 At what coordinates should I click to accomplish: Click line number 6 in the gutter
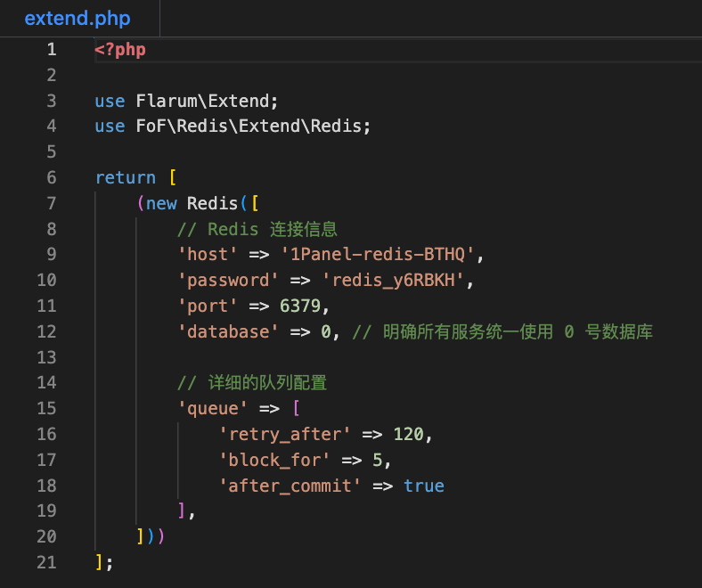pos(52,178)
